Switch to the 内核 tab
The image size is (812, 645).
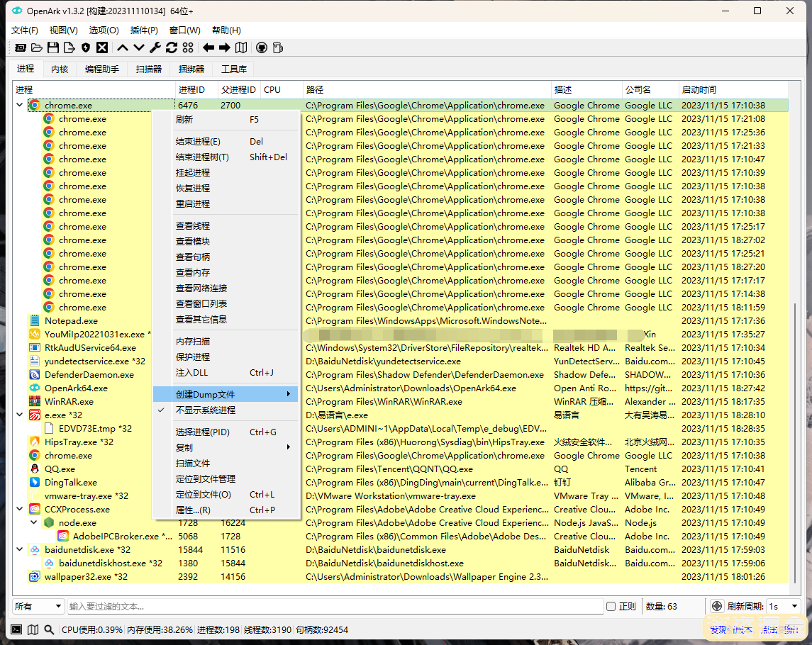60,69
